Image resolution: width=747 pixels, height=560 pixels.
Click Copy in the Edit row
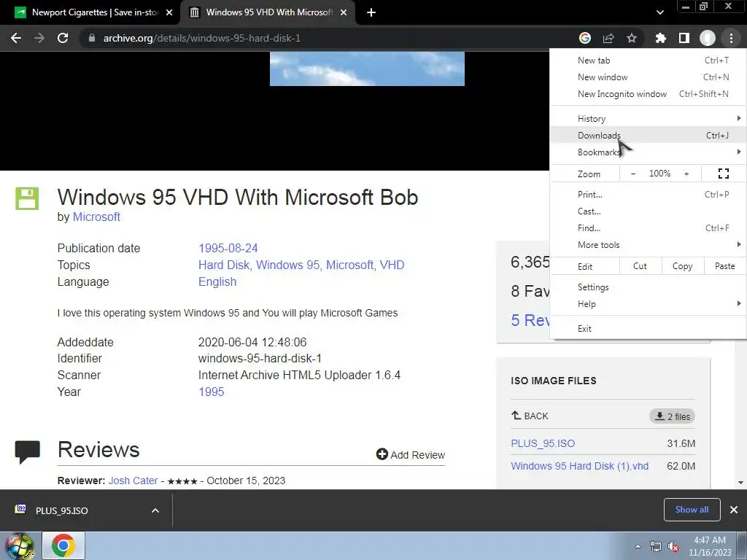click(682, 266)
